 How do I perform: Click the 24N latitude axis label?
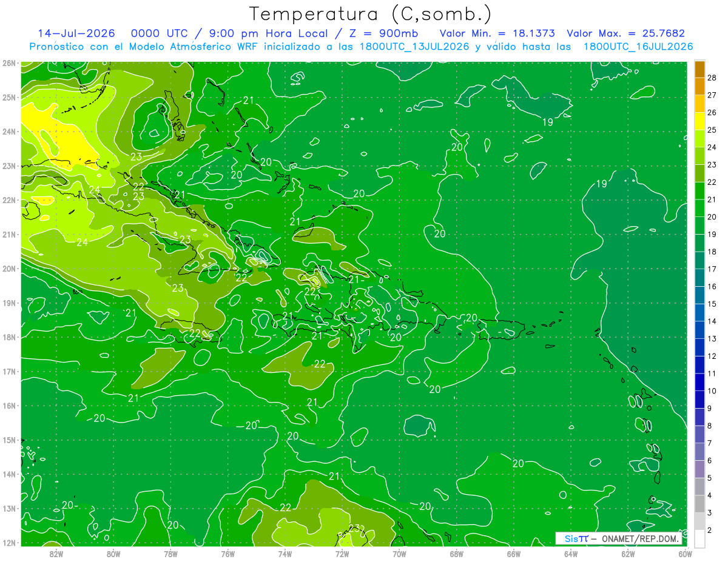8,132
